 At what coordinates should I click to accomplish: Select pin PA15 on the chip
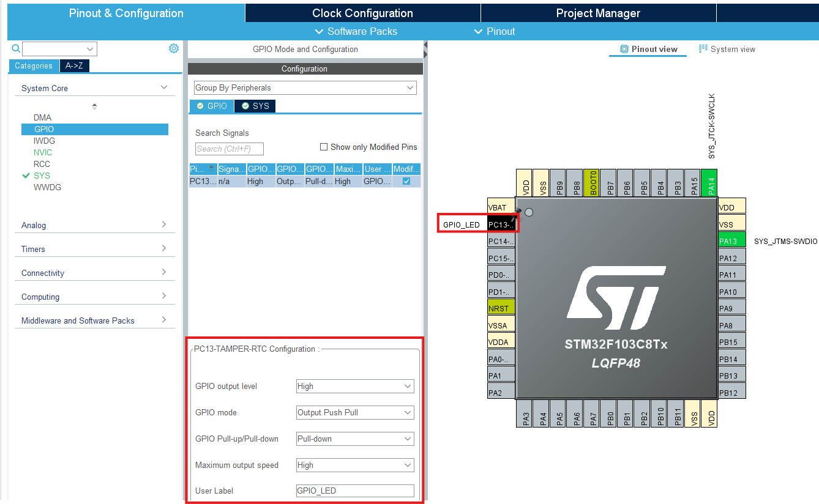[692, 183]
